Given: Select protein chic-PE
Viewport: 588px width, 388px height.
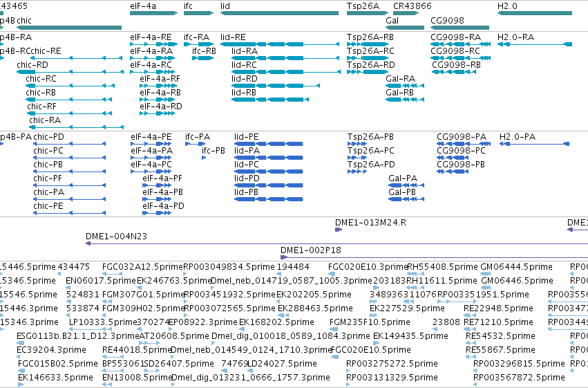Looking at the screenshot, I should pyautogui.click(x=69, y=213).
